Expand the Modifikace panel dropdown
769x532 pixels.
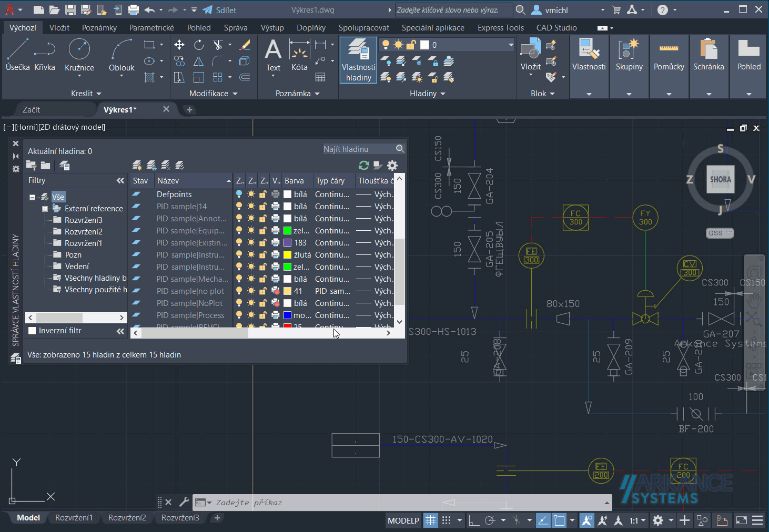(x=214, y=94)
